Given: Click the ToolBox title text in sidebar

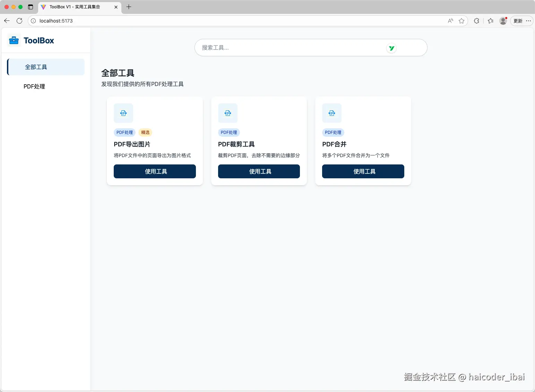Looking at the screenshot, I should 39,41.
